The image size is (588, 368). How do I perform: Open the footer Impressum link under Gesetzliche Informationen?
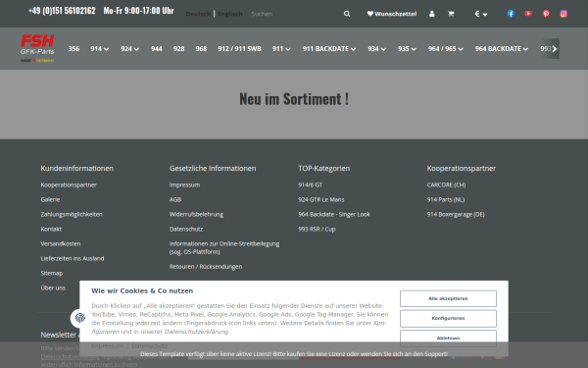[184, 184]
